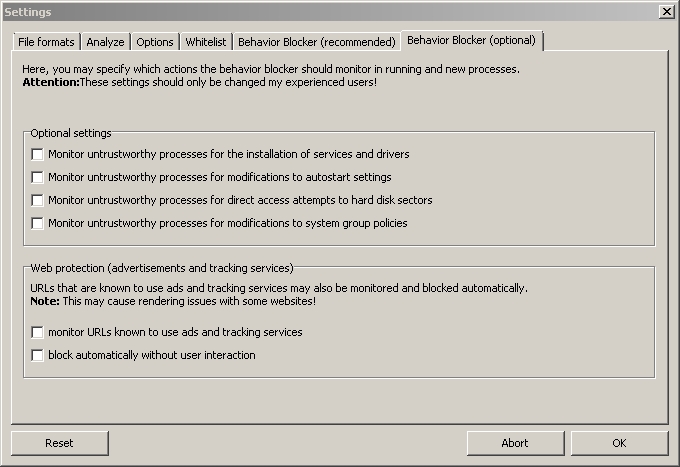
Task: Click the Web protection group heading
Action: click(x=161, y=268)
